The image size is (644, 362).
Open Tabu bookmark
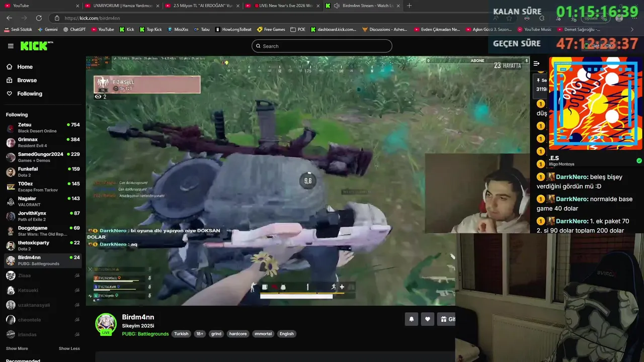coord(202,29)
